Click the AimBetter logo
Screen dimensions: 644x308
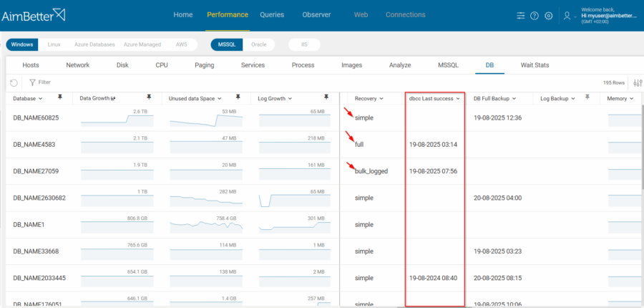[34, 16]
